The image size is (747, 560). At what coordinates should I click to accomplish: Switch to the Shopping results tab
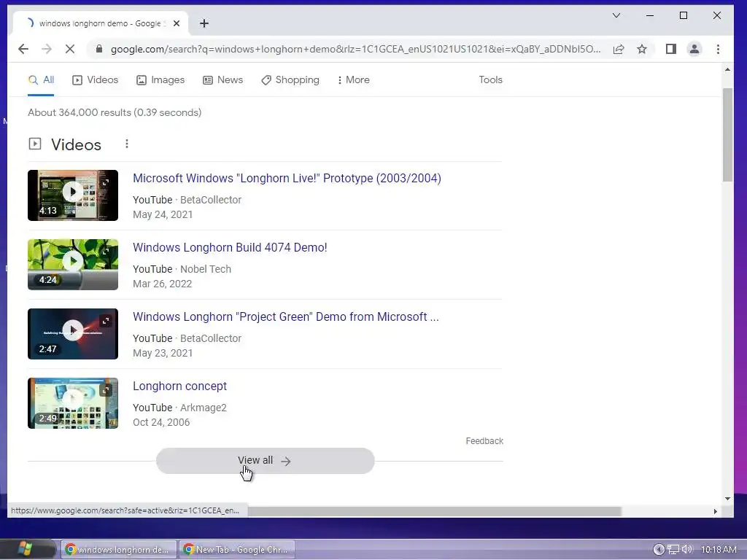[290, 79]
